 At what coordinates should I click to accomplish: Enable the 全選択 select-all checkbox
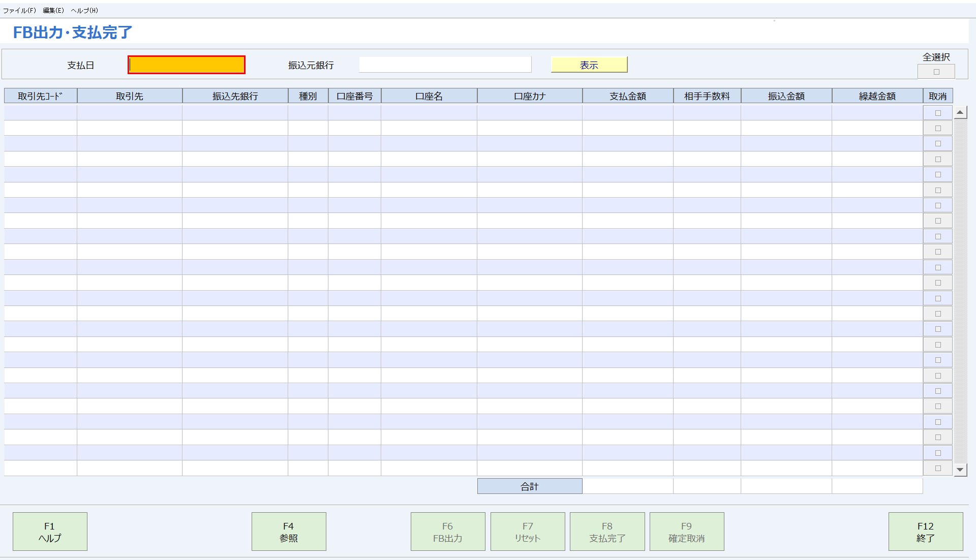point(936,71)
